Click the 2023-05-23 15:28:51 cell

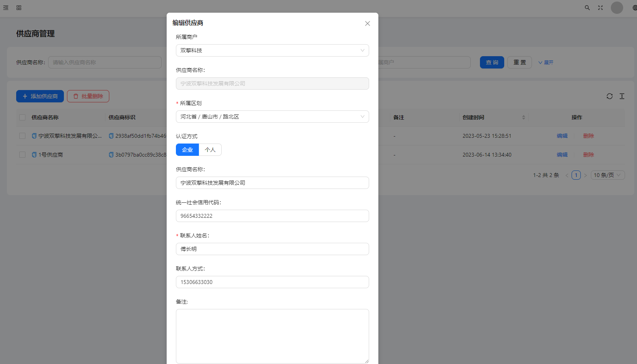click(487, 136)
